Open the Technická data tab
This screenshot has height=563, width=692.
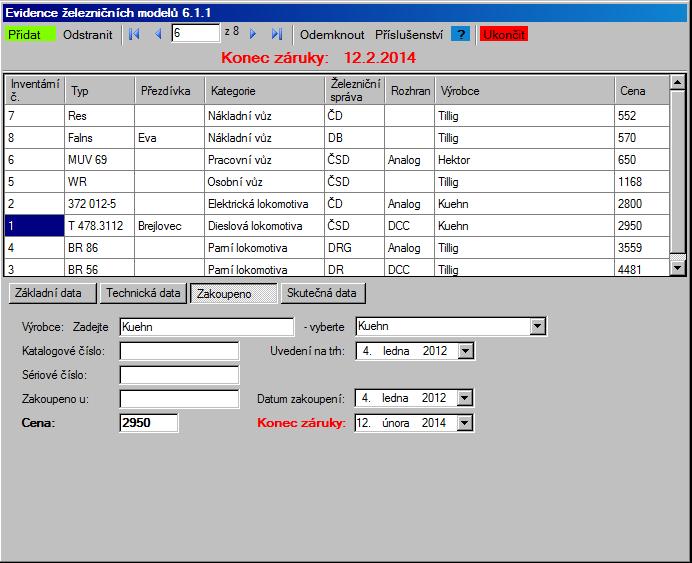click(143, 293)
